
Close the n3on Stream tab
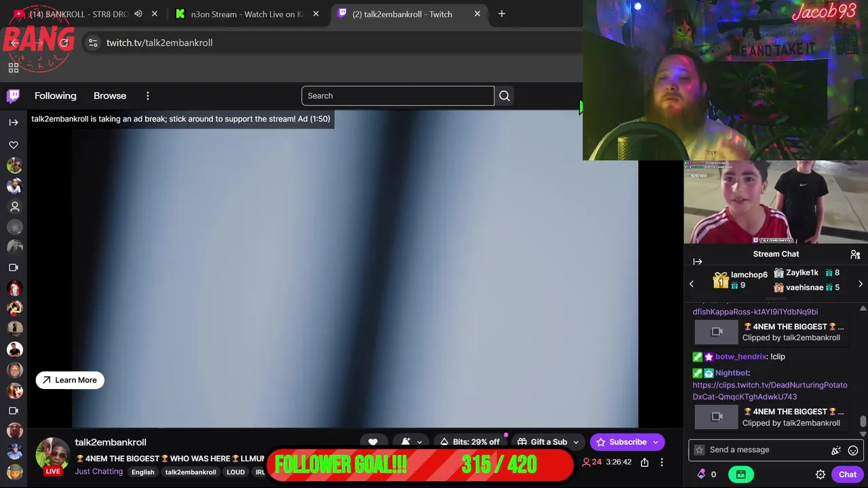click(316, 14)
